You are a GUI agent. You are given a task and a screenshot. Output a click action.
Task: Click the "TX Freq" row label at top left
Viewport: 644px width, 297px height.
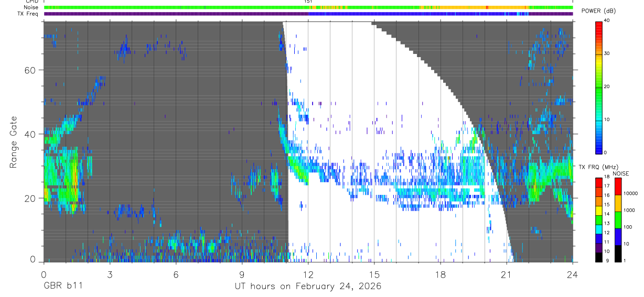pyautogui.click(x=28, y=14)
